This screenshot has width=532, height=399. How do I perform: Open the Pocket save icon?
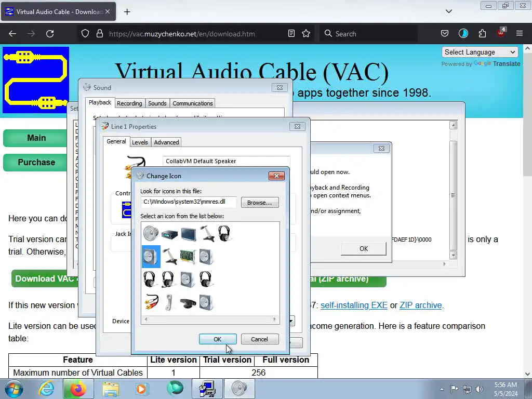445,33
